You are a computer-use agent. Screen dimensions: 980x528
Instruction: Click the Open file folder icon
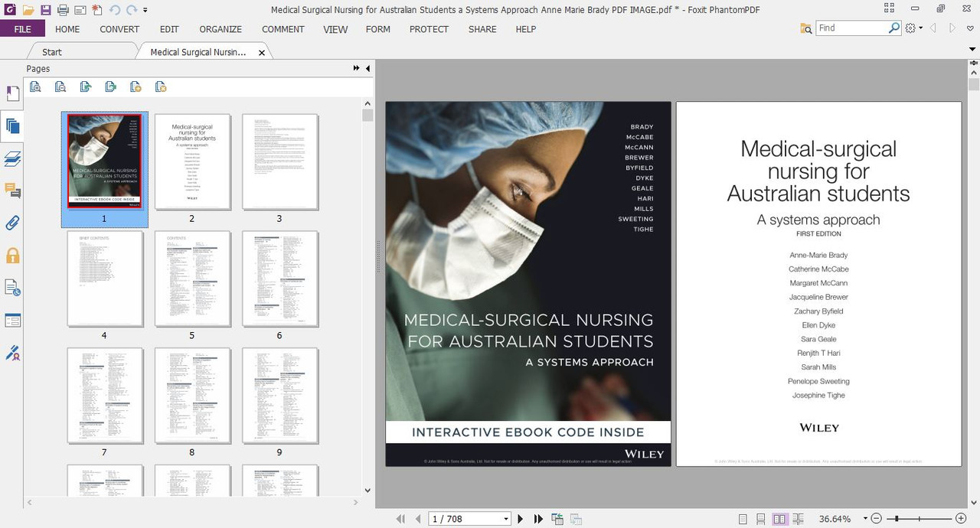coord(28,10)
